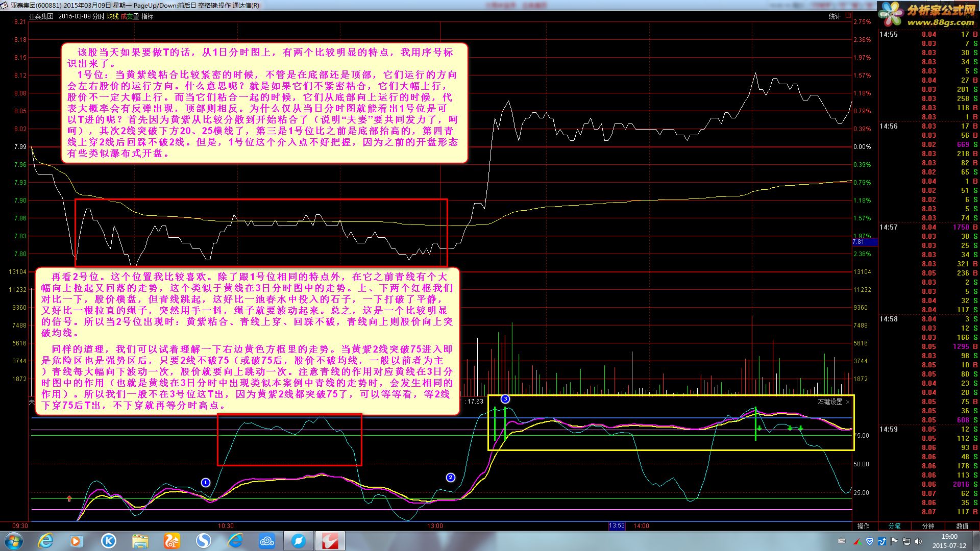Click the 17.63 value label
The width and height of the screenshot is (980, 551).
coord(474,402)
